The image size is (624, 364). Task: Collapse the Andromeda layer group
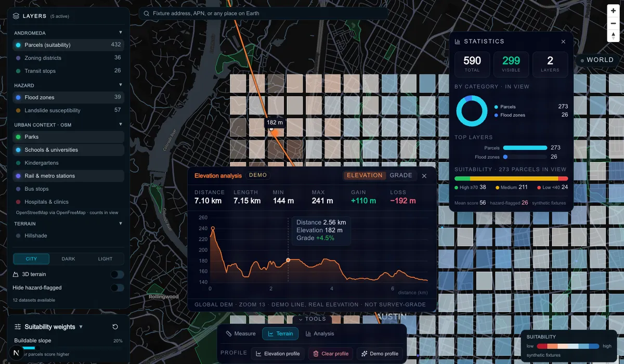121,33
